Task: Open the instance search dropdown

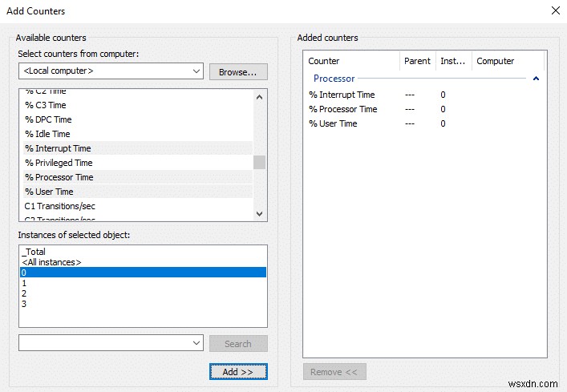Action: pyautogui.click(x=196, y=343)
